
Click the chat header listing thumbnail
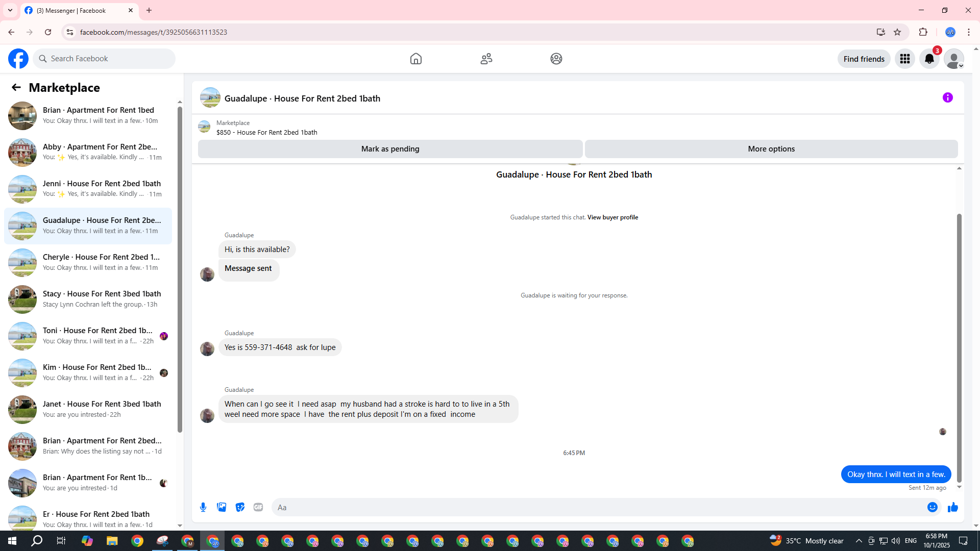(210, 97)
